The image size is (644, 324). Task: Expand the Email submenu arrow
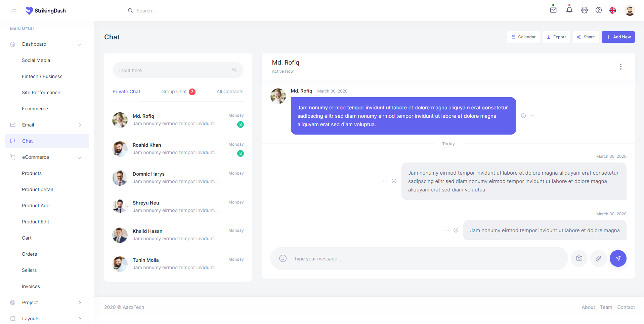pyautogui.click(x=80, y=125)
